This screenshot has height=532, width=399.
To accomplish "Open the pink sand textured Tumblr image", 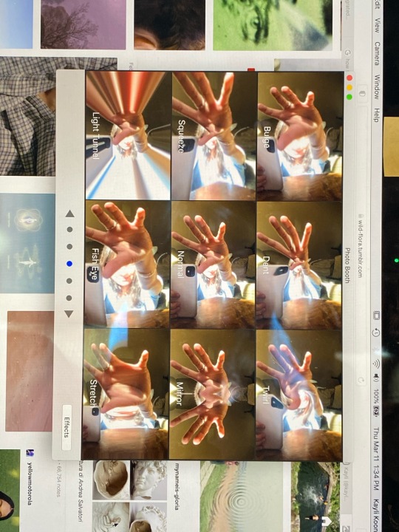I will coord(30,371).
